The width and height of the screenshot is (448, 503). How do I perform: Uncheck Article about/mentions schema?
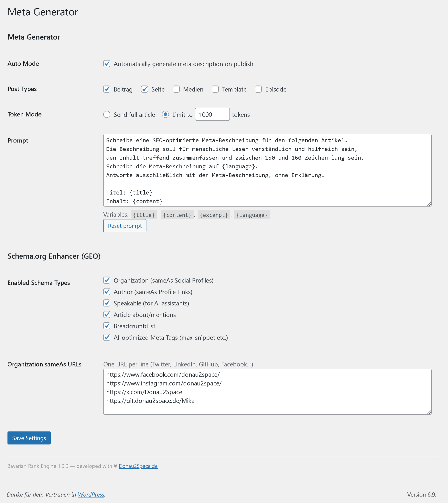[107, 315]
